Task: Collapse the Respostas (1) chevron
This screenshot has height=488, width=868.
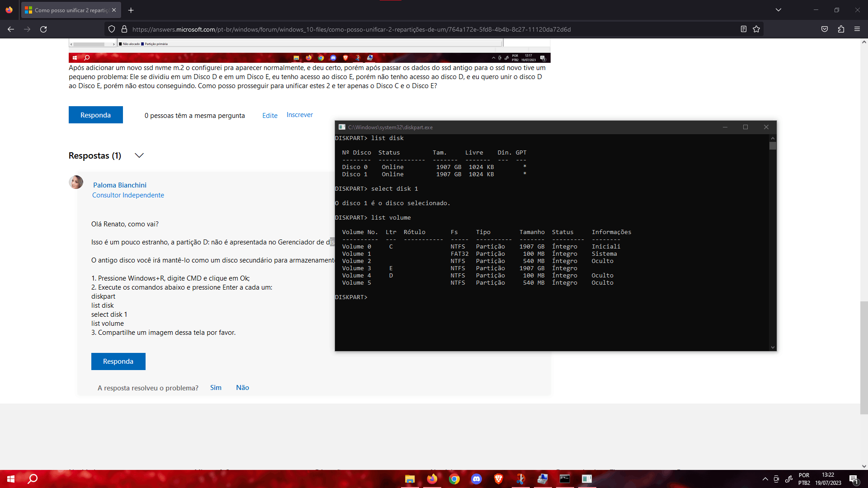Action: pos(139,155)
